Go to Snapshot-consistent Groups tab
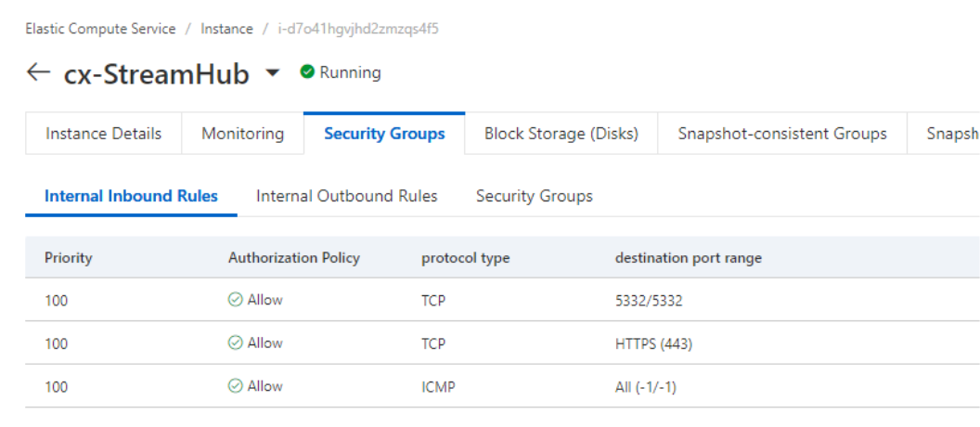This screenshot has height=427, width=980. (x=781, y=134)
